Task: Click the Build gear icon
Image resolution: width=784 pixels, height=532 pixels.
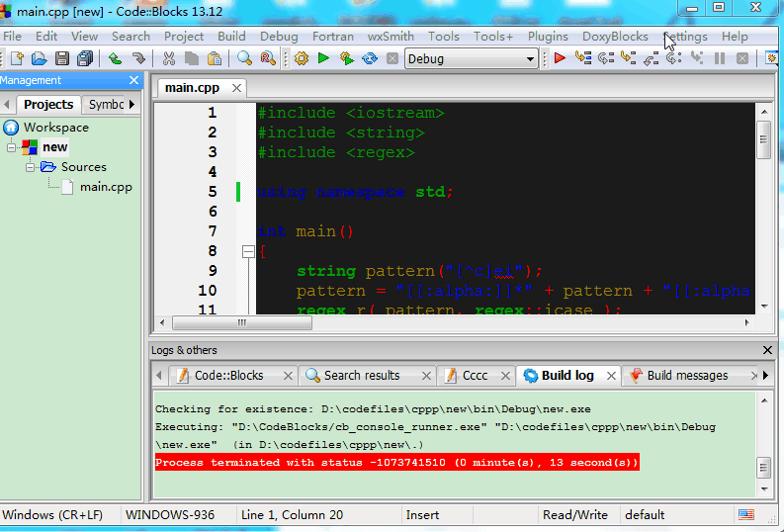Action: [301, 59]
